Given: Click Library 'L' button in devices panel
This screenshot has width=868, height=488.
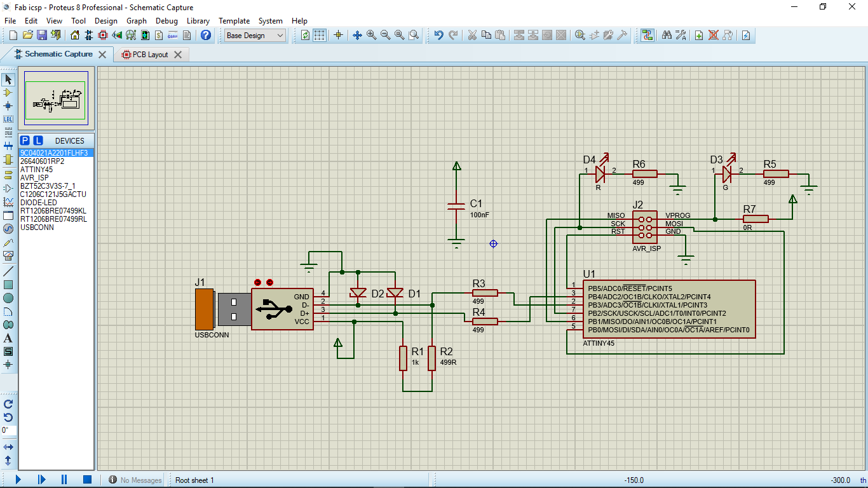Looking at the screenshot, I should click(x=38, y=140).
